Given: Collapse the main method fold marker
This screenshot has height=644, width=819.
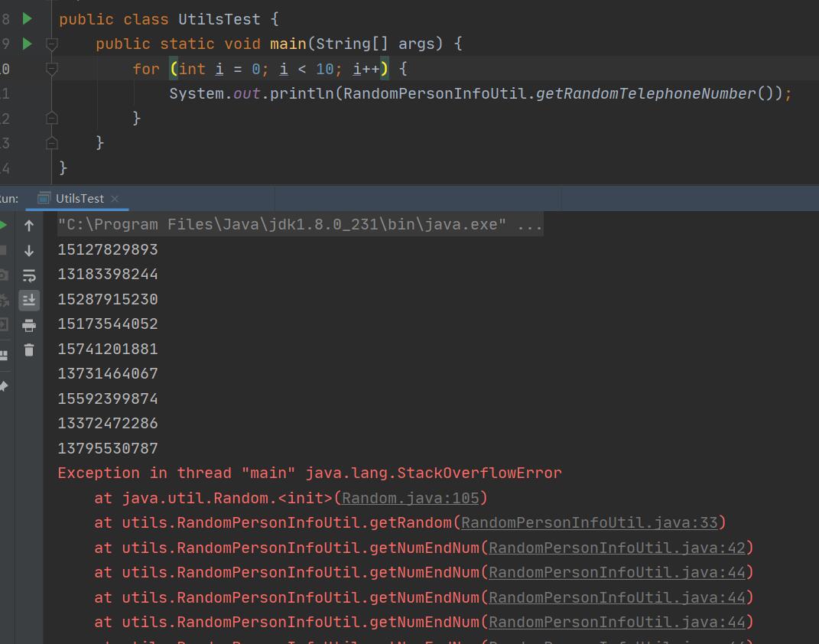Looking at the screenshot, I should coord(51,44).
